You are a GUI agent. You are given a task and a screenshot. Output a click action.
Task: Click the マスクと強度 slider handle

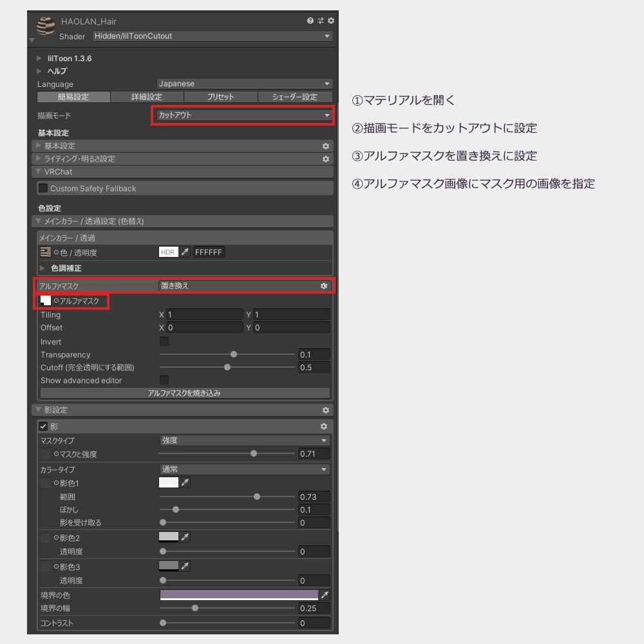[x=253, y=453]
